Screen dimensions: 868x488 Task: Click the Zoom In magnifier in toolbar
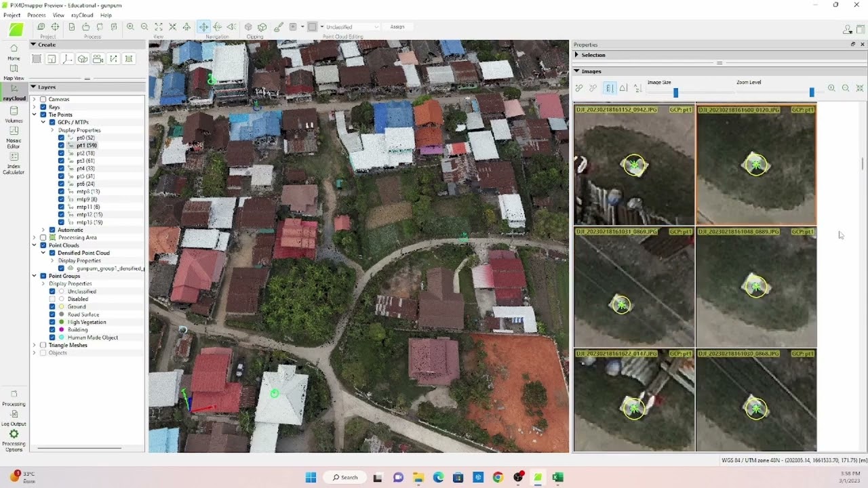130,26
